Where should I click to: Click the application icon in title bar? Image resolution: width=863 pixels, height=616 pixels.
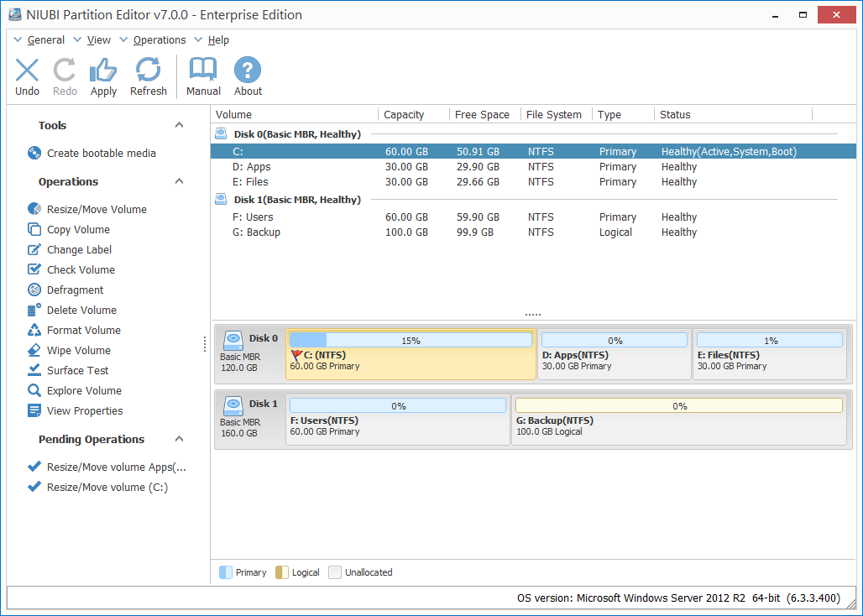click(x=15, y=15)
